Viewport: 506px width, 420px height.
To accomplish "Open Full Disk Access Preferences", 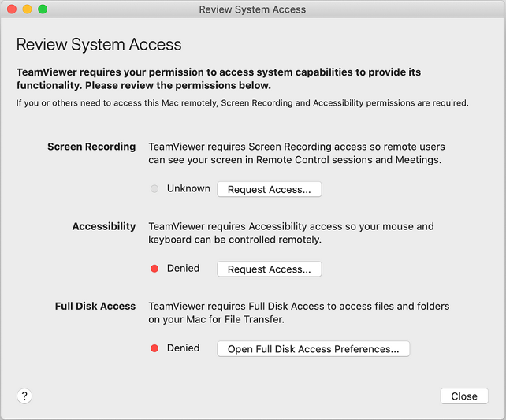I will (313, 348).
